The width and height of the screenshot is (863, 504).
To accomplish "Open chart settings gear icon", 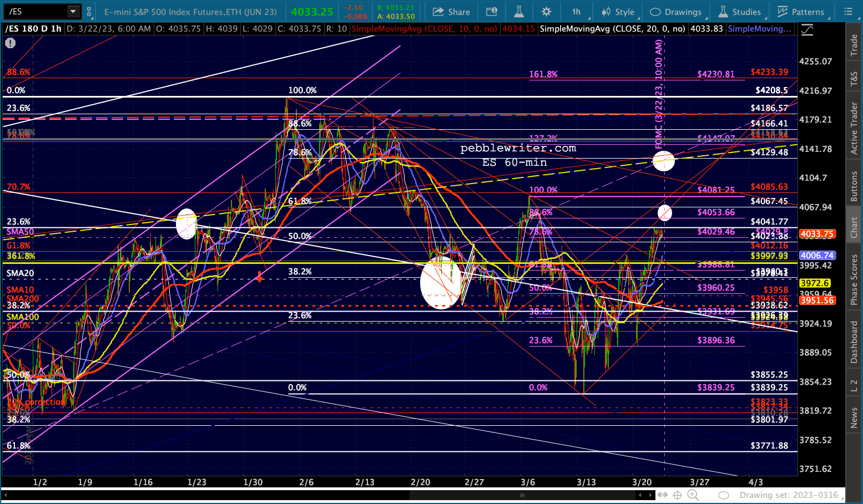I will coord(547,12).
